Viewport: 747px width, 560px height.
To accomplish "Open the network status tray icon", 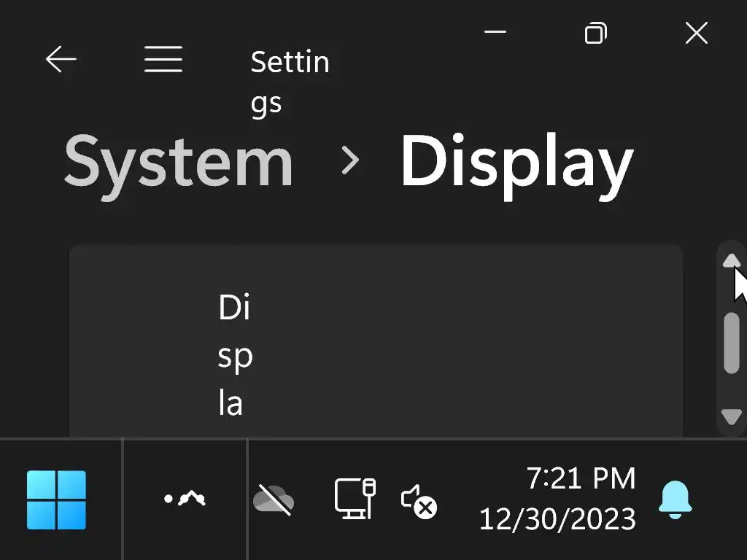I will pyautogui.click(x=355, y=499).
